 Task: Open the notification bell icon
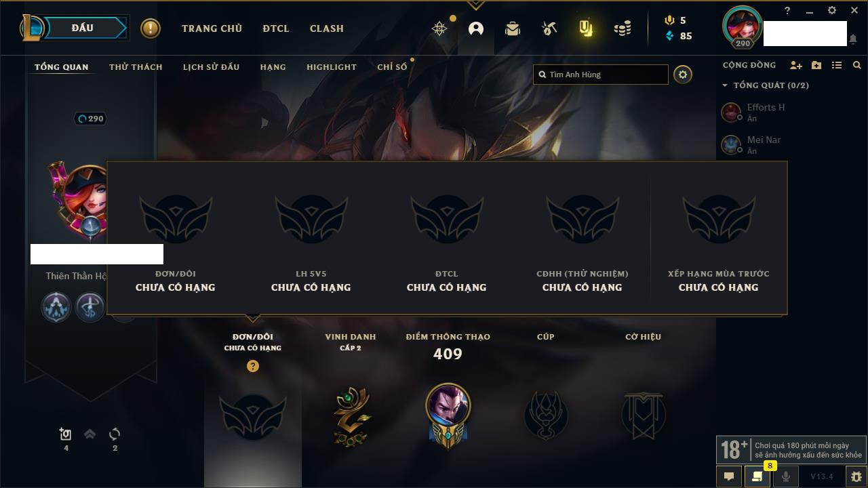tap(853, 40)
